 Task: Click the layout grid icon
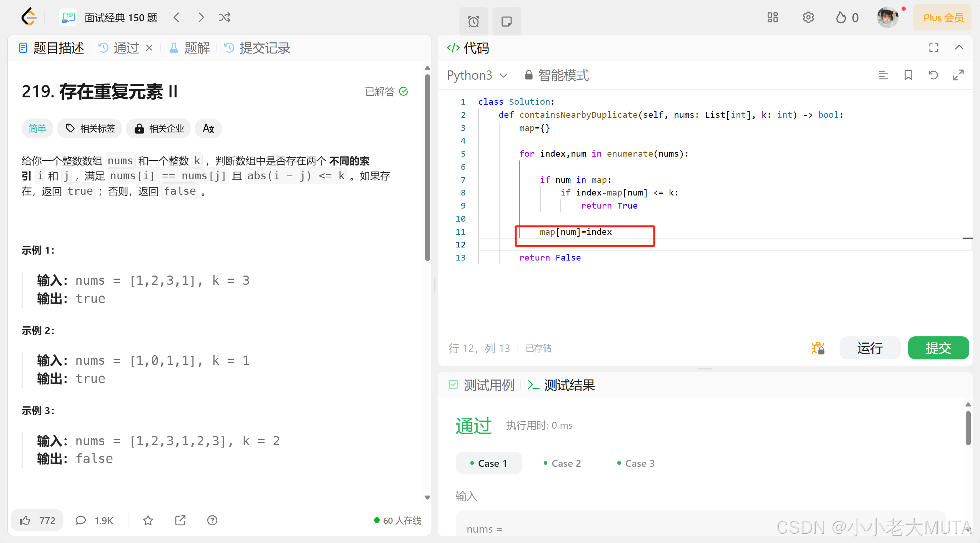click(x=772, y=17)
